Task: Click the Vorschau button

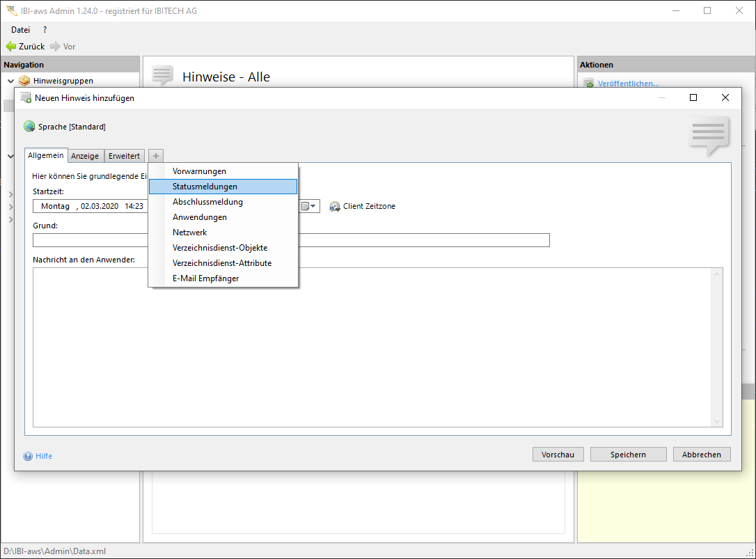Action: (558, 455)
